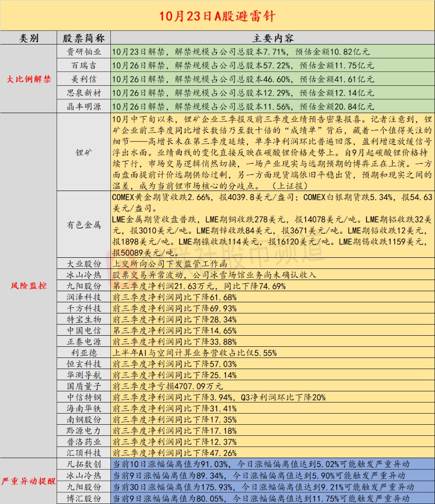The height and width of the screenshot is (504, 435).
Task: Select the stock name "华测导航"
Action: [x=83, y=375]
